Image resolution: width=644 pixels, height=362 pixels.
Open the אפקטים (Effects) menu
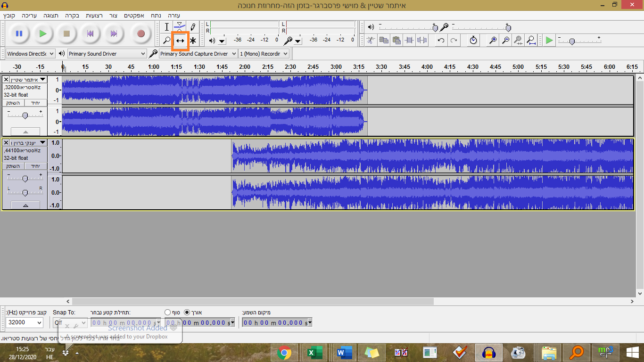tap(134, 16)
